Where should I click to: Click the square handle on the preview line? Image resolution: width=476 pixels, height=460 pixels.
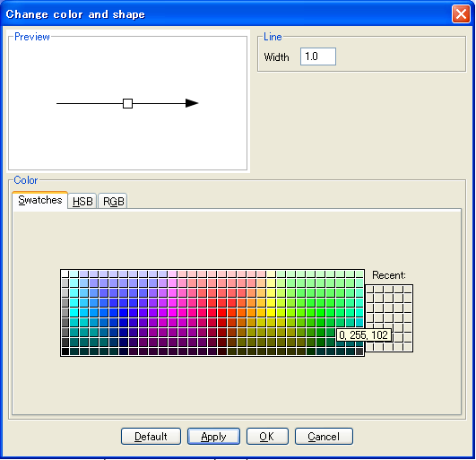(127, 103)
